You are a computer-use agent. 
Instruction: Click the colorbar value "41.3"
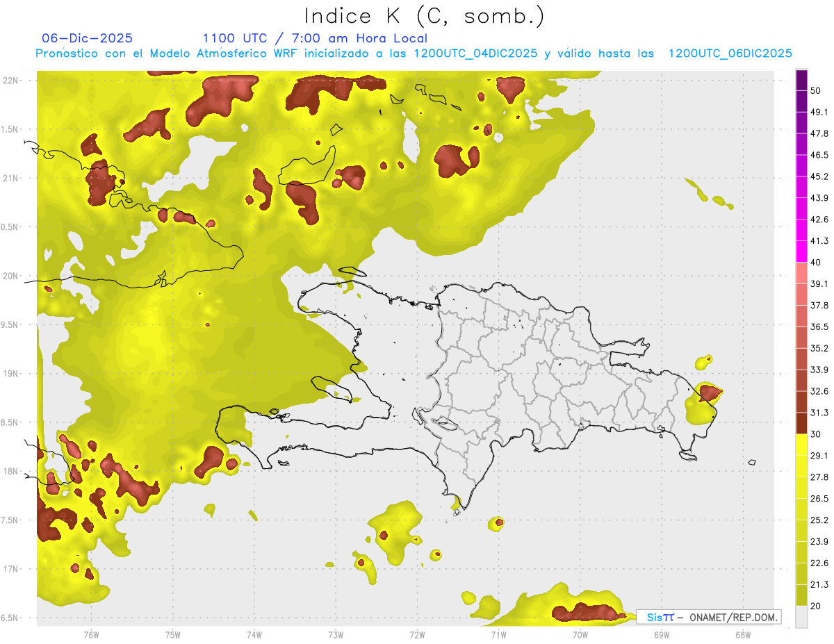pyautogui.click(x=819, y=241)
